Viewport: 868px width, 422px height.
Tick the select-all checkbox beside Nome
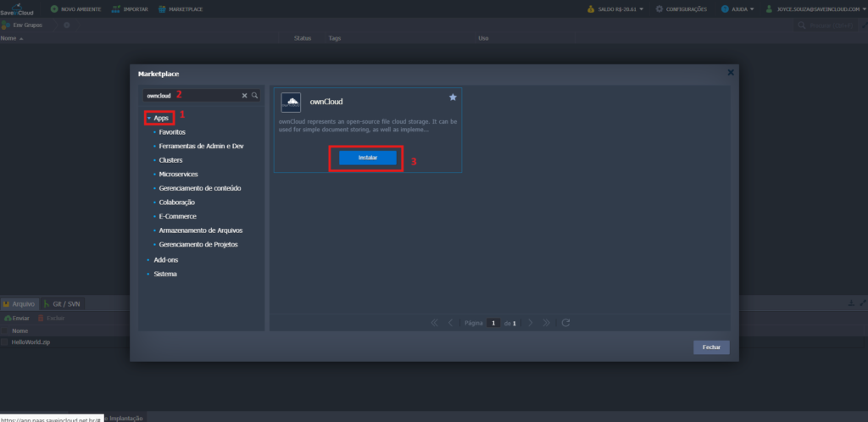click(4, 330)
